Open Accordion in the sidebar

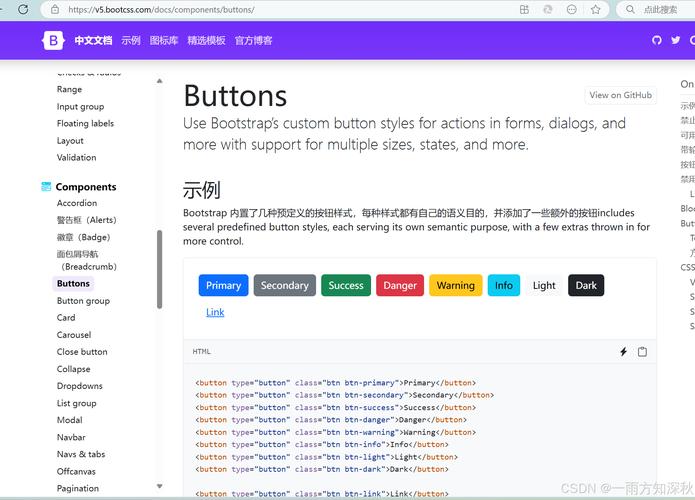tap(77, 203)
